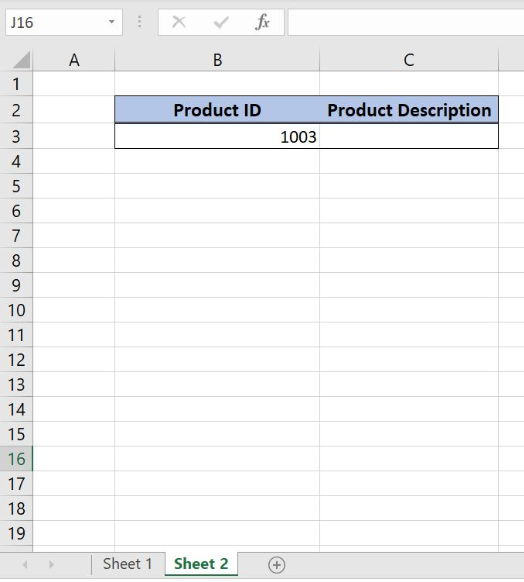Click the previous sheet scroll arrow
Viewport: 524px width, 582px height.
point(25,565)
